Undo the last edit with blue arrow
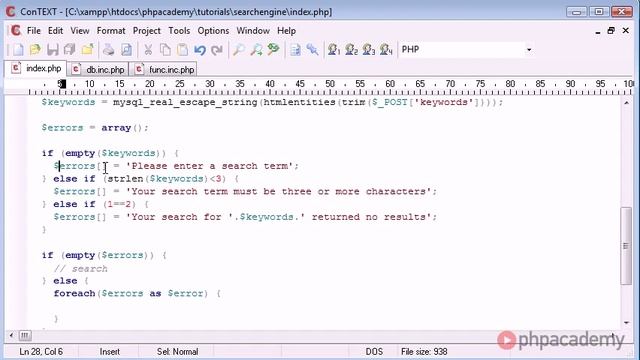Image resolution: width=640 pixels, height=360 pixels. (200, 50)
